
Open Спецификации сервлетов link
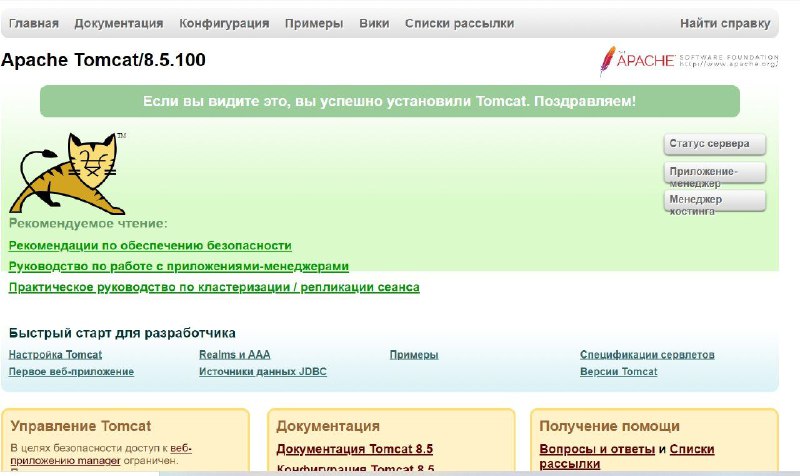[x=647, y=355]
